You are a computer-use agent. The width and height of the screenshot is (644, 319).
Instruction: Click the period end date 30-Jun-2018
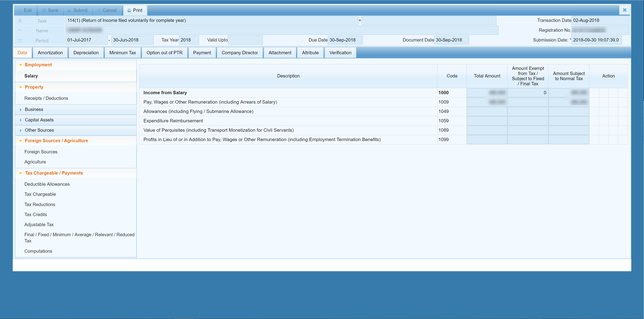(133, 40)
